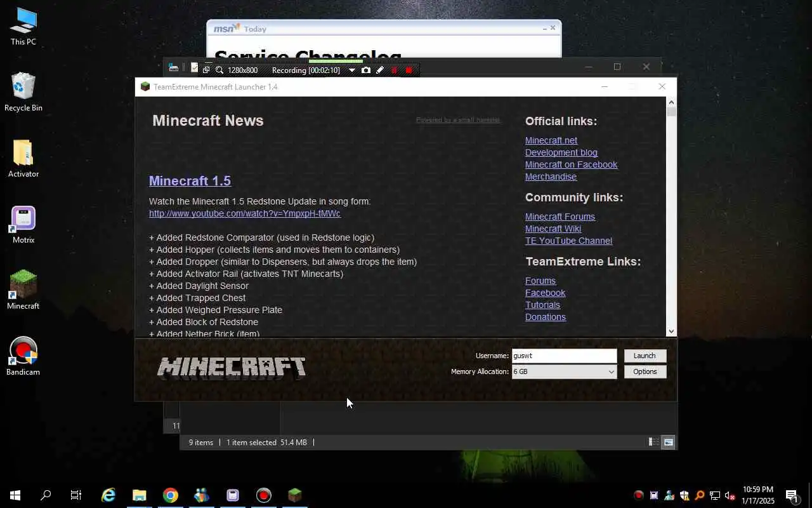Select the Activator folder on desktop
Screen dimensions: 812x508
23,159
